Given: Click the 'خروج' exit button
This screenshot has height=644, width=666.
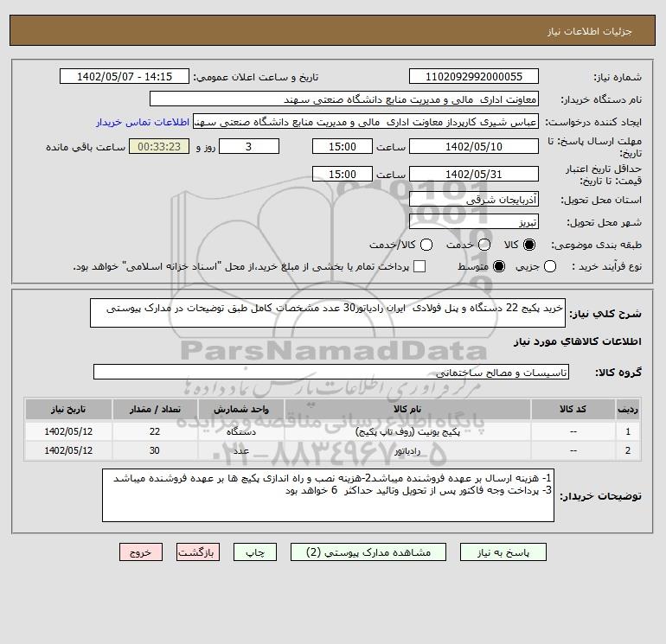Looking at the screenshot, I should click(x=141, y=552).
